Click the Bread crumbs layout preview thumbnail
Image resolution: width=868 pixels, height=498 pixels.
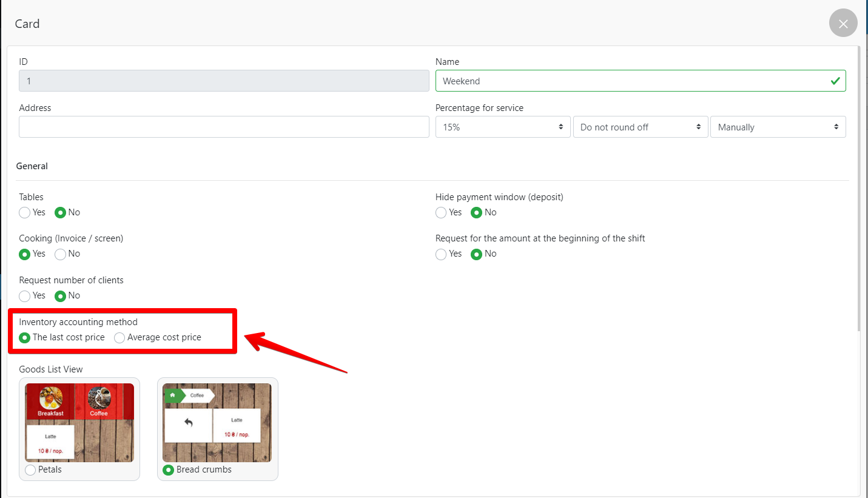pyautogui.click(x=217, y=422)
